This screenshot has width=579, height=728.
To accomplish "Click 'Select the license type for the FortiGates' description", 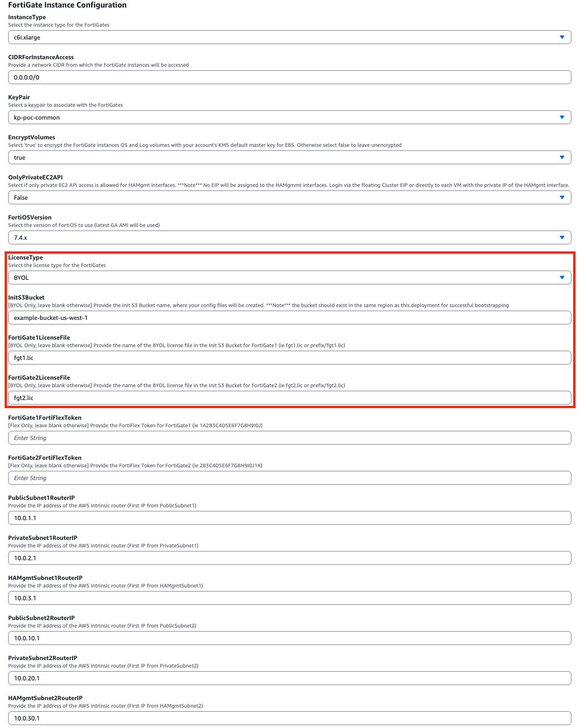I will point(57,265).
